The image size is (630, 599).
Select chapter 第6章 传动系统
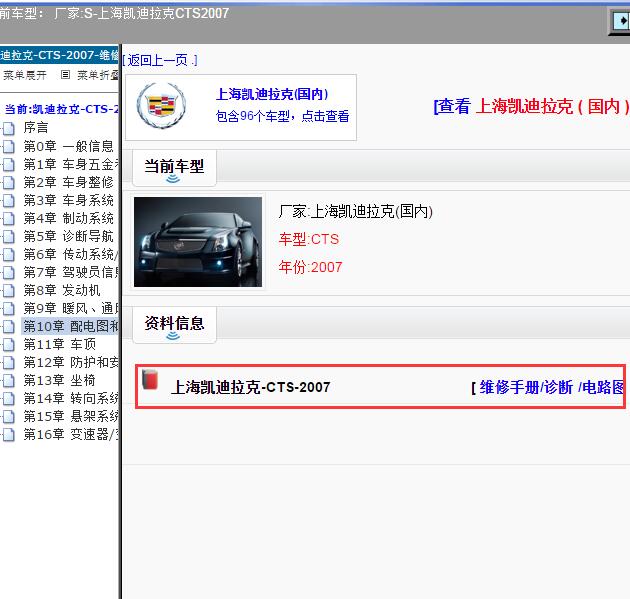[71, 254]
